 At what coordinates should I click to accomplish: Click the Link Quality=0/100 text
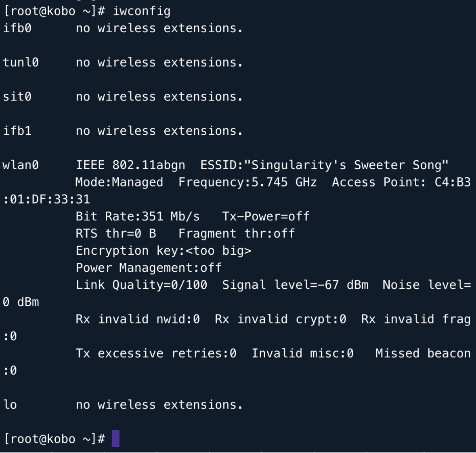(x=141, y=285)
